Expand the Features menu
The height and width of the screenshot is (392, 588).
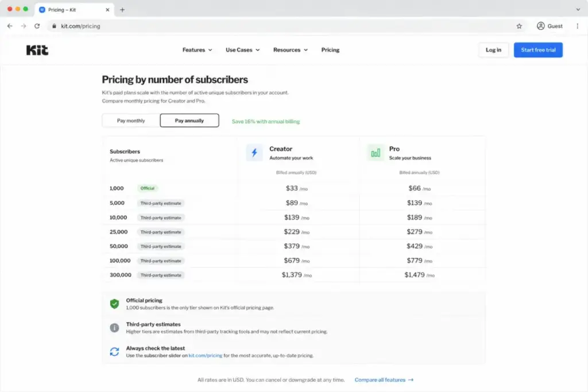(198, 50)
